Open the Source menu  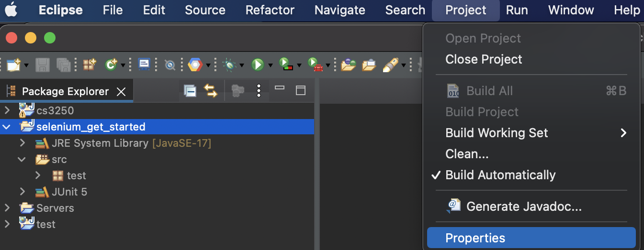[205, 10]
